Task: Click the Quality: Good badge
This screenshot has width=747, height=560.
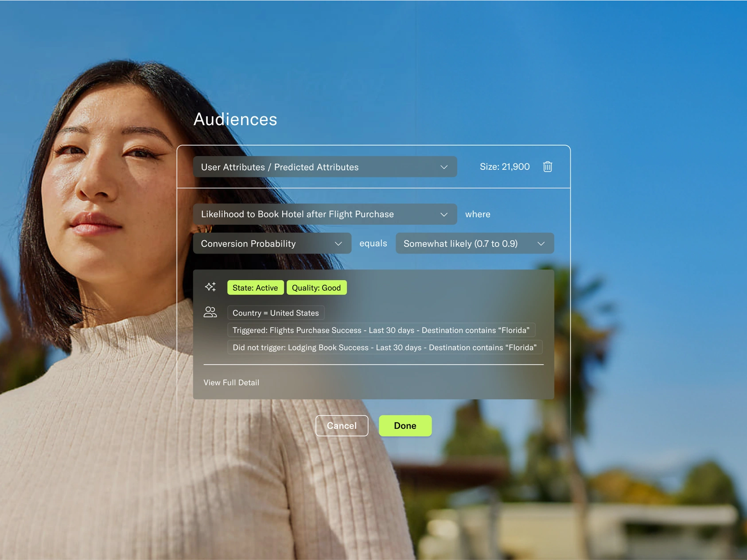Action: tap(316, 288)
